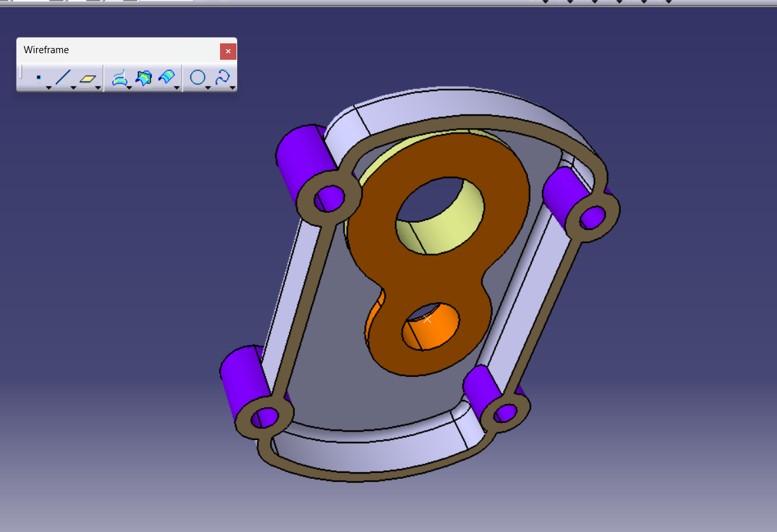Expand the Point tool sub-options arrow
Screen dimensions: 777x532
[49, 87]
